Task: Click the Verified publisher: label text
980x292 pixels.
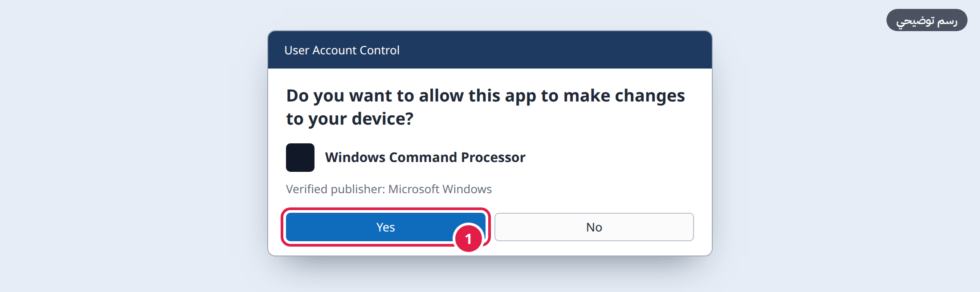Action: [x=335, y=189]
